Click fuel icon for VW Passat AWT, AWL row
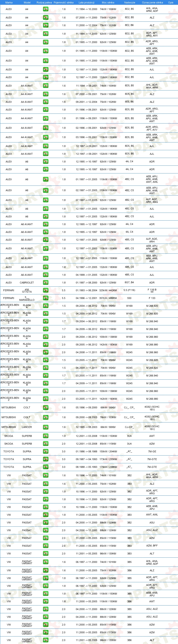The height and width of the screenshot is (644, 178). pyautogui.click(x=46, y=515)
